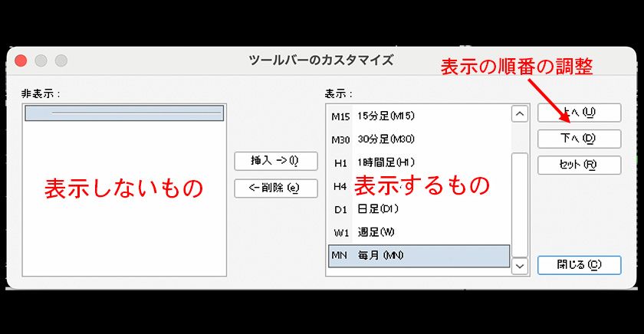Select the separator item in 非表示 list
The image size is (644, 334).
(124, 113)
